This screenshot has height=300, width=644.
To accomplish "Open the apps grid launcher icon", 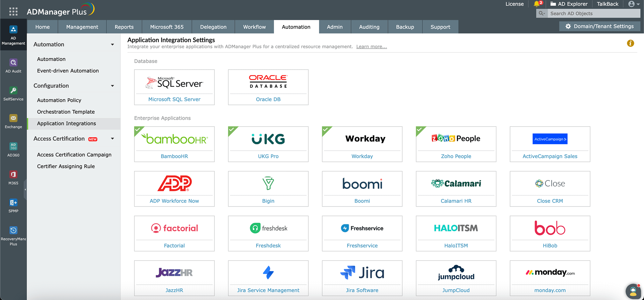I will 13,11.
